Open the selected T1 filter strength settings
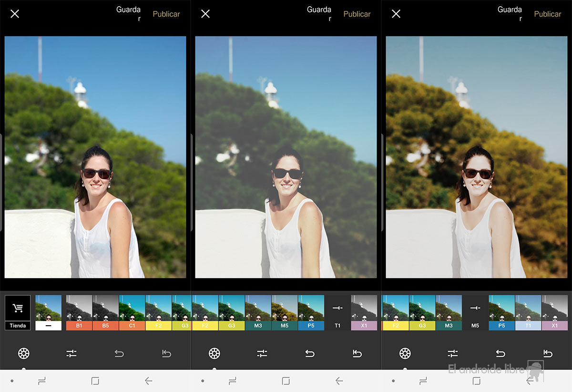572x392 pixels. coord(337,313)
